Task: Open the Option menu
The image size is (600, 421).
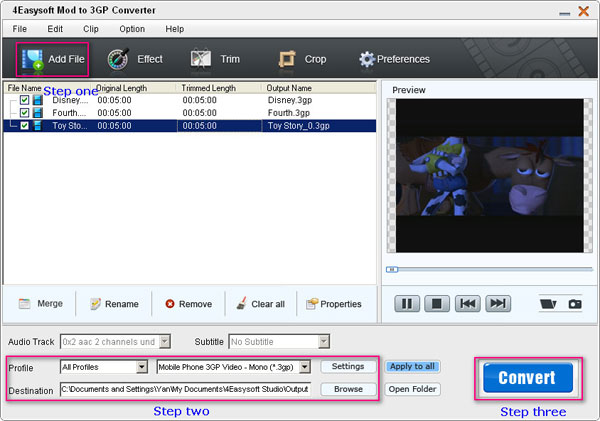Action: point(132,29)
